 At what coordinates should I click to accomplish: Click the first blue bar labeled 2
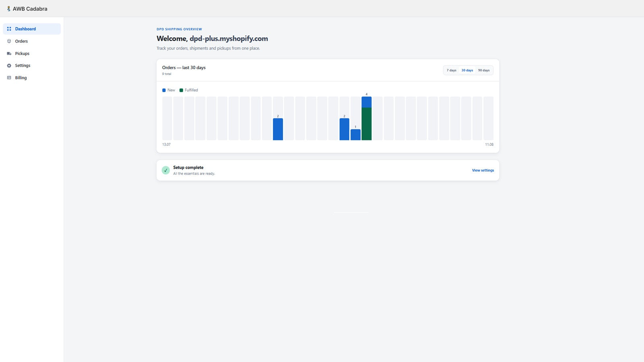click(278, 129)
